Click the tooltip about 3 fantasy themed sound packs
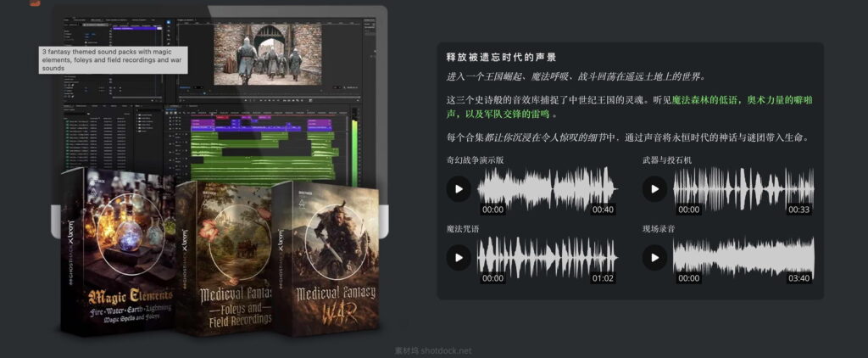 (x=114, y=59)
